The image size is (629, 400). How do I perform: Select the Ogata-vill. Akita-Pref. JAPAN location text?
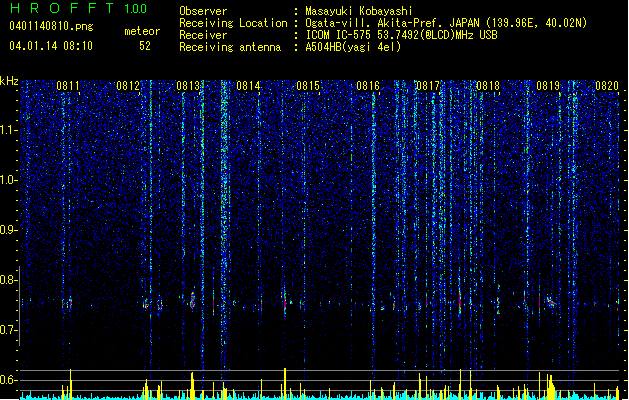coord(446,23)
